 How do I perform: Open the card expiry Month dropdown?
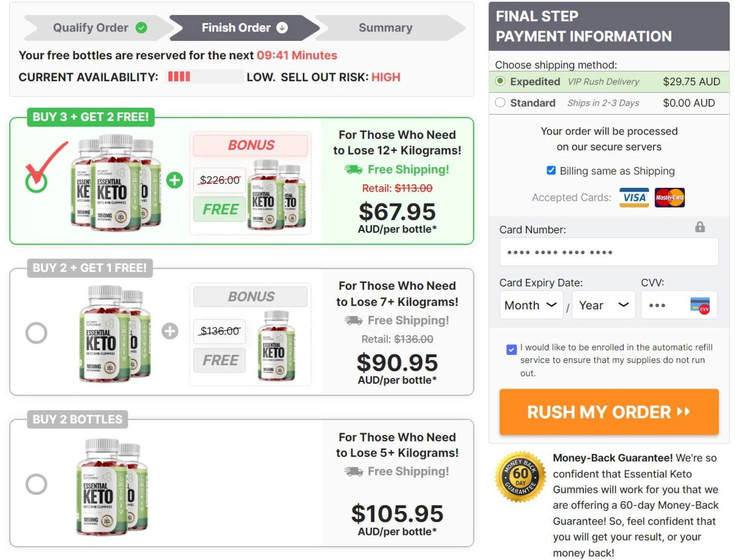(531, 305)
